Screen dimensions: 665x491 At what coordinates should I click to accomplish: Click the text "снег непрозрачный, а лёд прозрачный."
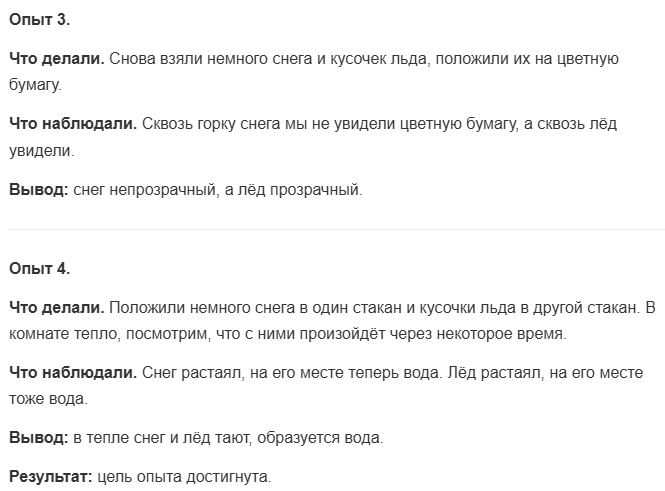(x=217, y=189)
